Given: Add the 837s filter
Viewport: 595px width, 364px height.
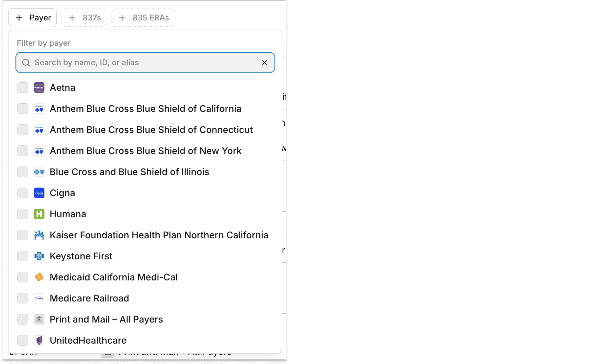Looking at the screenshot, I should [x=84, y=18].
